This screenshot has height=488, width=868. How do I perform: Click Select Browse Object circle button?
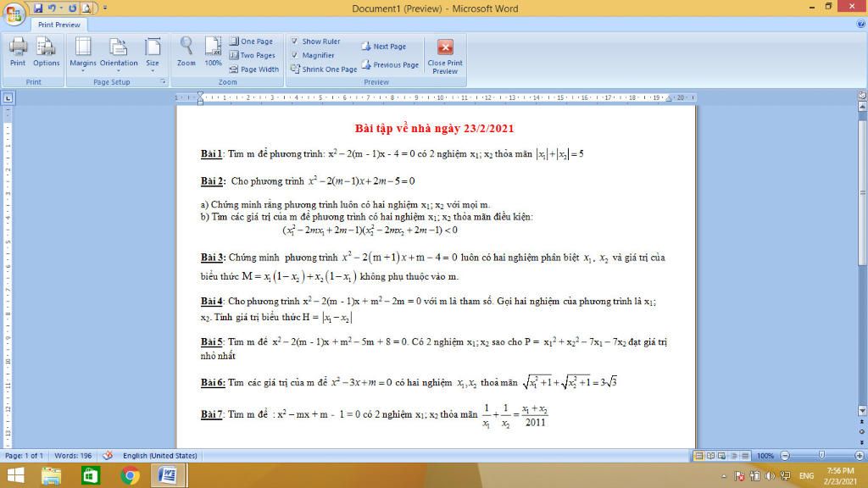point(862,431)
